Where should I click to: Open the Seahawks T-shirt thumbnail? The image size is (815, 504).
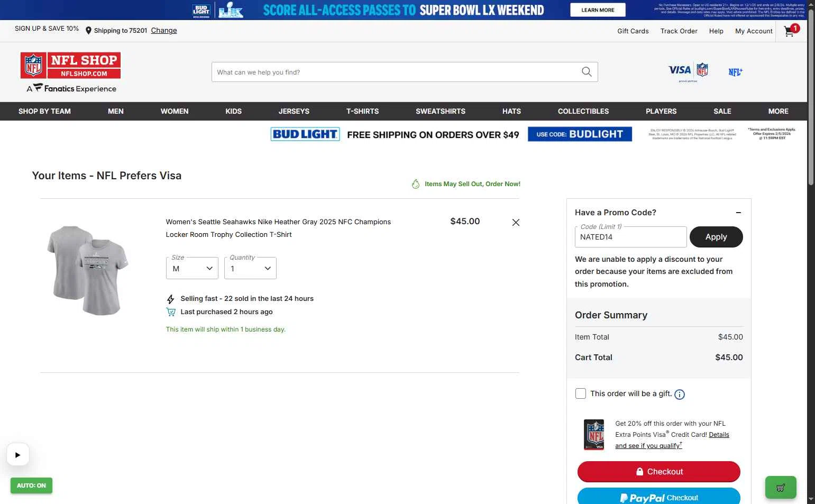point(88,270)
